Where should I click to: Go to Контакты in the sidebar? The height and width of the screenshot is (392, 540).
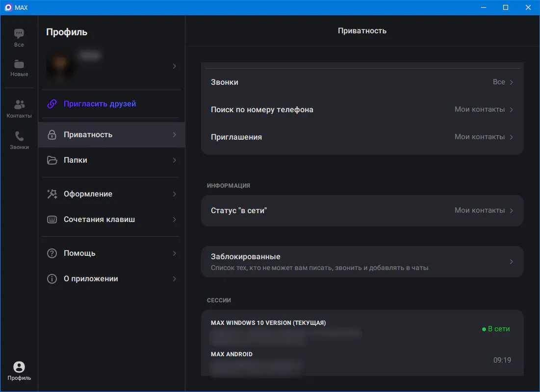19,109
